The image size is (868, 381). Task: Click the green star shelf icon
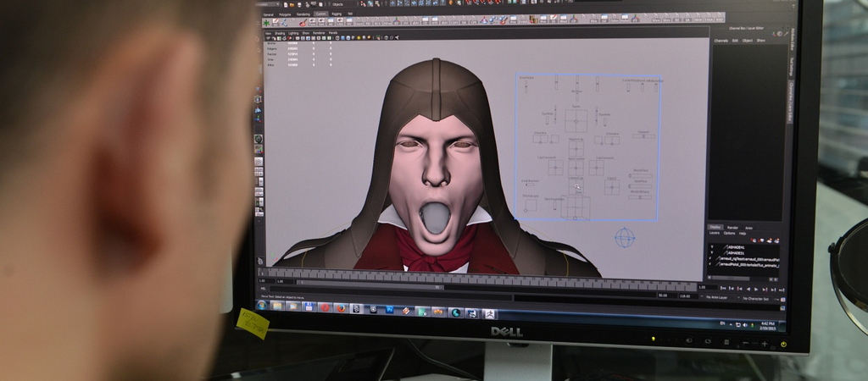click(x=266, y=23)
